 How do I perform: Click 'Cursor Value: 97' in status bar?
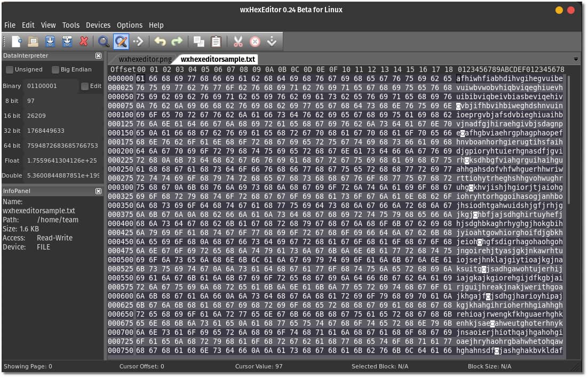point(259,366)
